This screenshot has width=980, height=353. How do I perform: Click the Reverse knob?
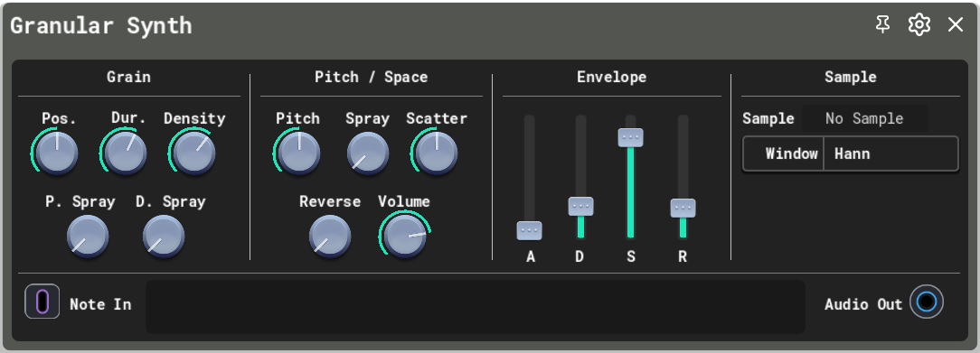329,237
